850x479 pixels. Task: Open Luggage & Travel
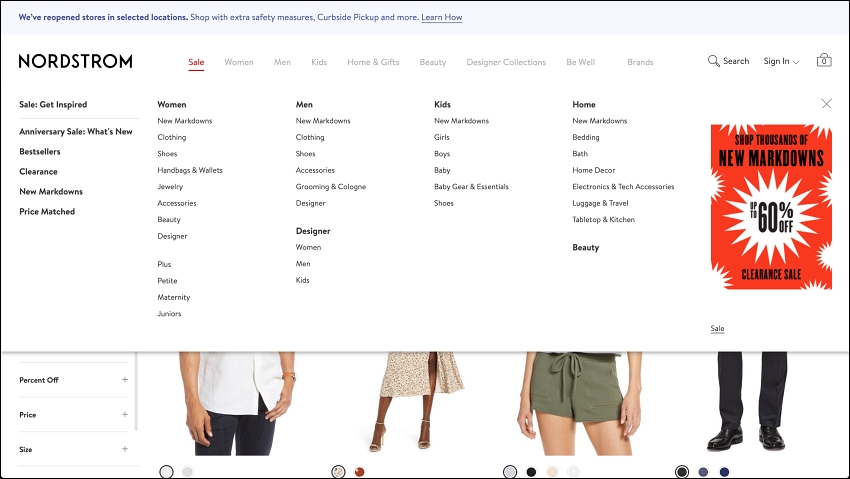601,203
